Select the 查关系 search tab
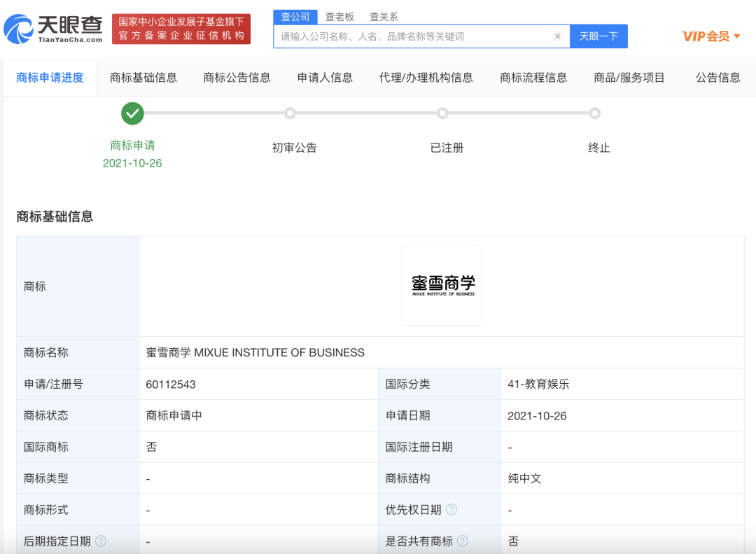Viewport: 756px width, 554px height. (x=384, y=17)
